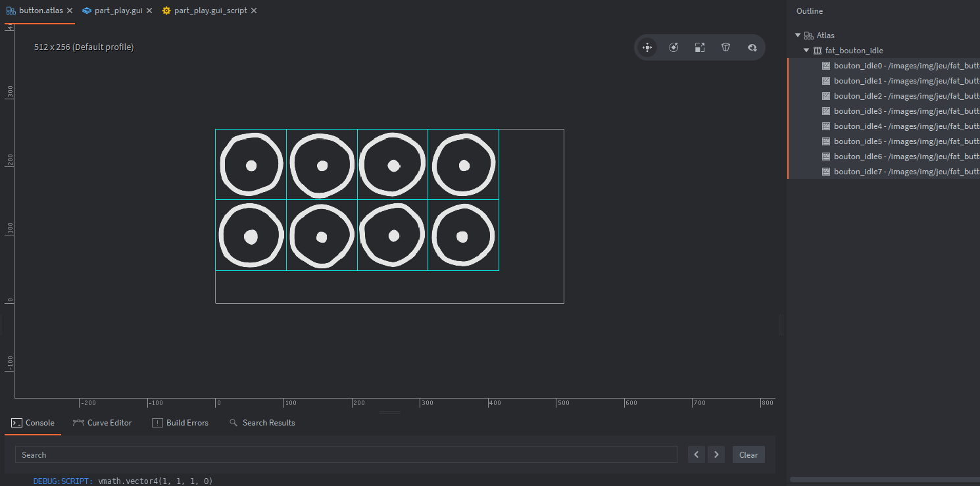Select bouton_idle5 in the Outline
The image size is (980, 486).
[x=883, y=141]
